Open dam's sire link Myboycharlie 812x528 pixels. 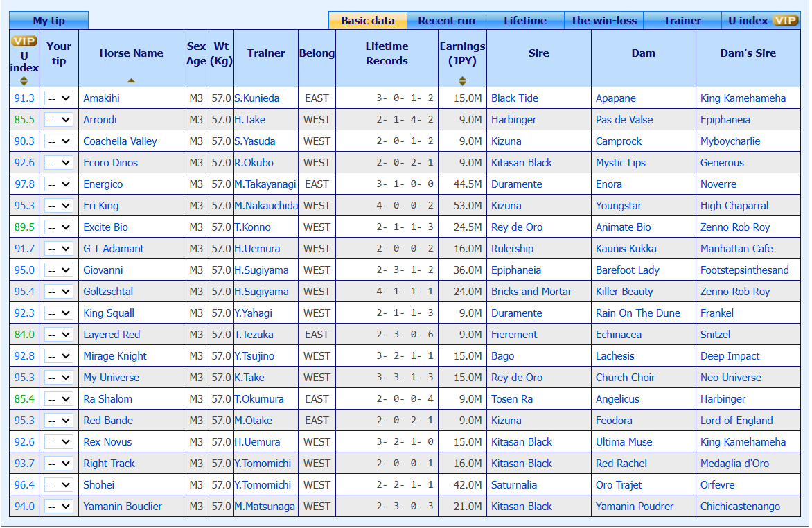[x=730, y=141]
